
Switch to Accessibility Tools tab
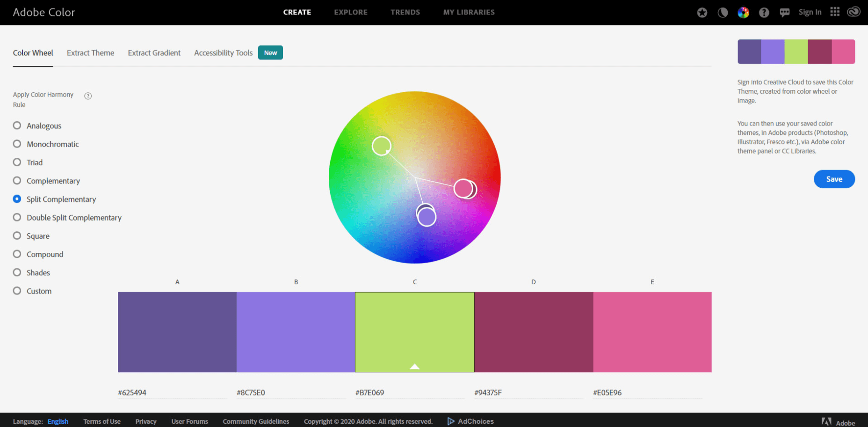pos(224,53)
